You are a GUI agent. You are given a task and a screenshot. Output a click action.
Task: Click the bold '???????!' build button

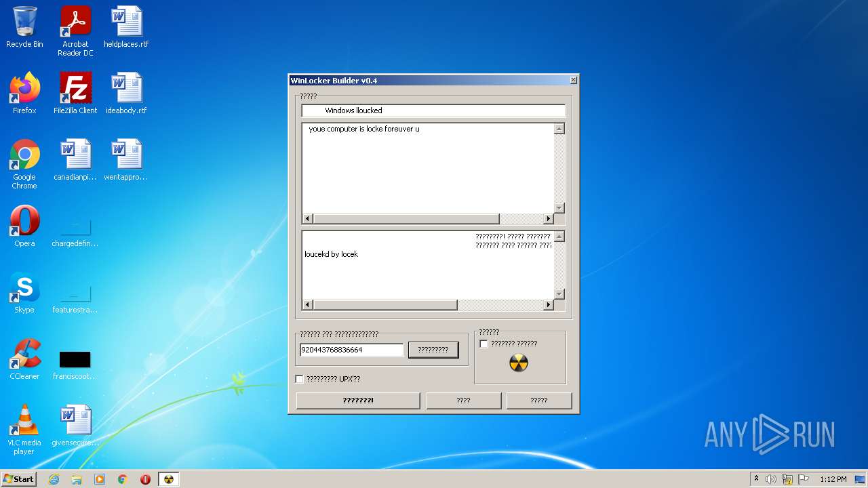click(358, 401)
